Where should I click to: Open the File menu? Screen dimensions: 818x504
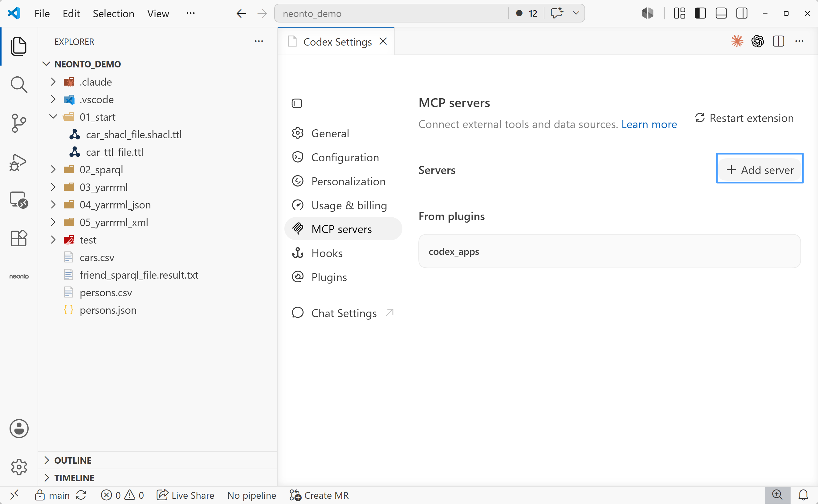click(x=42, y=13)
